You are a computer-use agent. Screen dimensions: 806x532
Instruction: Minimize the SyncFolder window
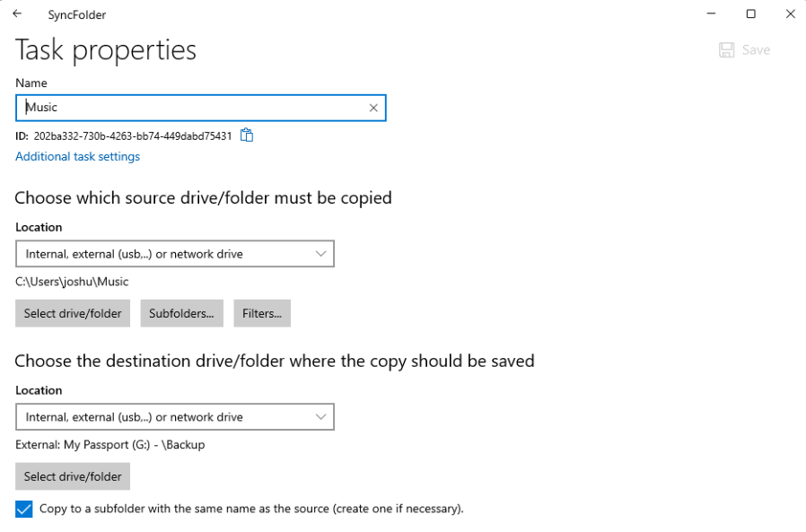pyautogui.click(x=712, y=13)
